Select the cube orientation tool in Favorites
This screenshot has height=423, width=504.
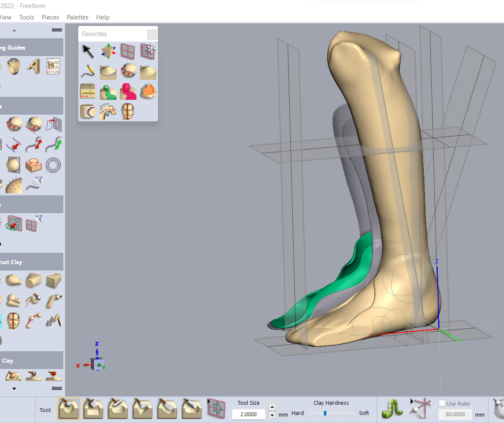point(108,51)
